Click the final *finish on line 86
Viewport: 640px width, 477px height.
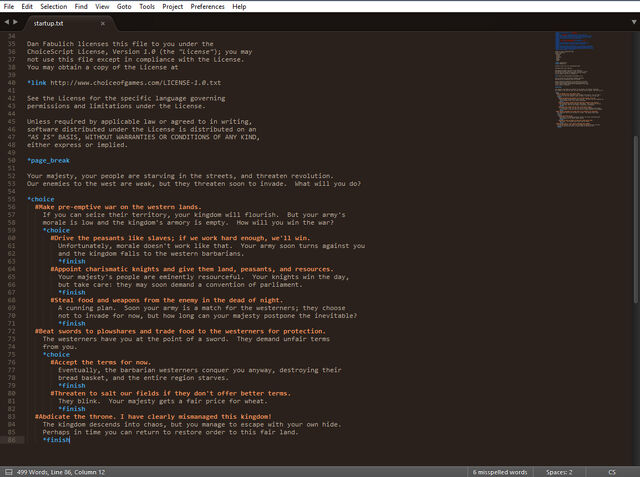[56, 440]
